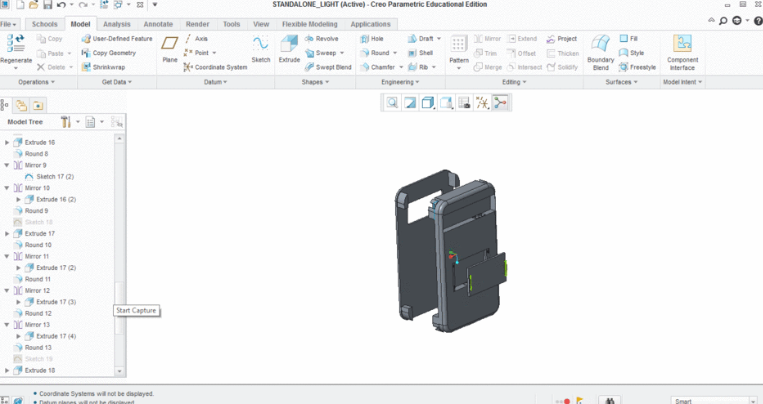The image size is (763, 404).
Task: Open the Model Intent dropdown
Action: pos(682,82)
